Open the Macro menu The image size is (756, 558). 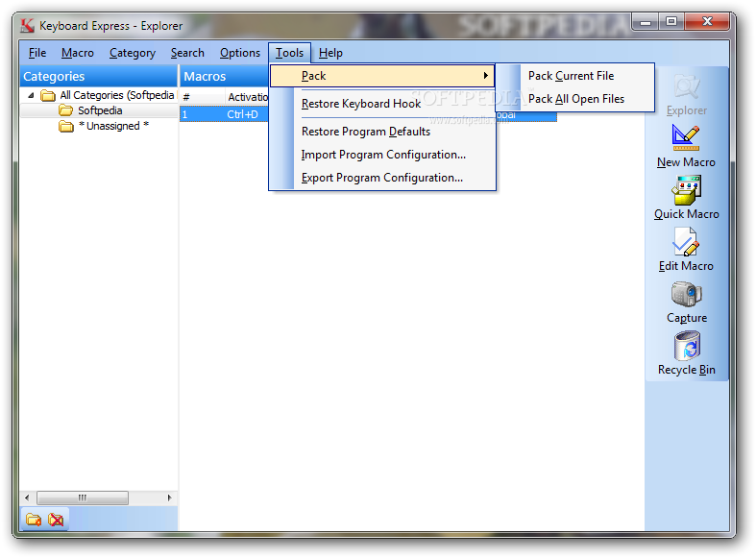78,53
